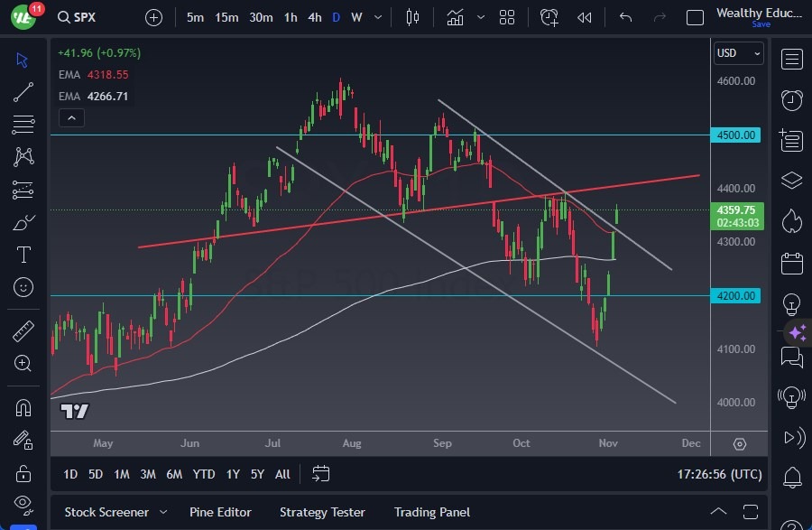The image size is (812, 530).
Task: Select the Text drawing tool
Action: click(23, 255)
